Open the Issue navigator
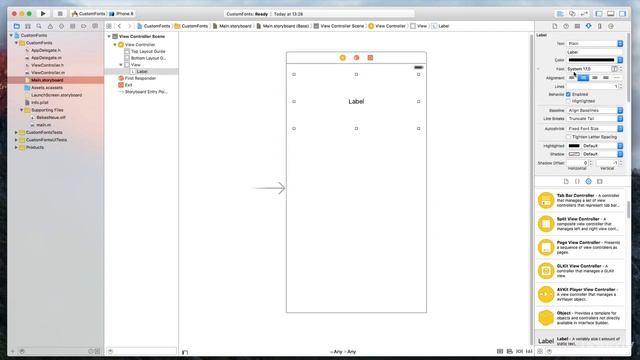Screen dimensions: 640x360 50,26
